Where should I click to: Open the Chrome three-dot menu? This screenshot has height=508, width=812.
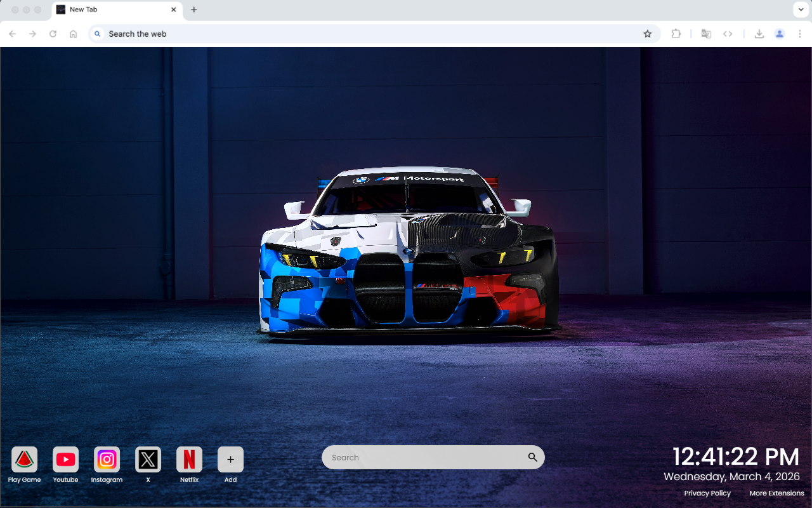click(800, 34)
